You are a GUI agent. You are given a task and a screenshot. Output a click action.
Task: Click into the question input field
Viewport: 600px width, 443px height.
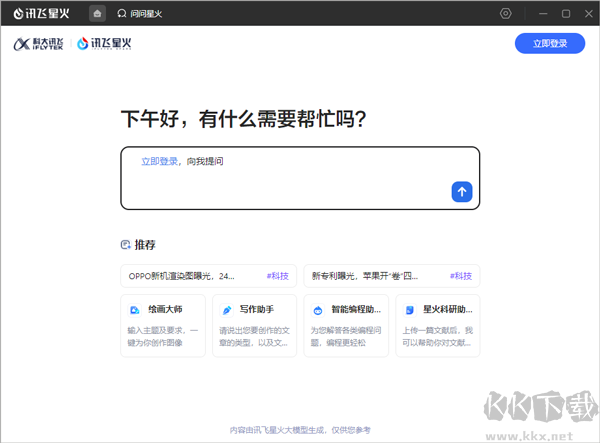tap(300, 178)
